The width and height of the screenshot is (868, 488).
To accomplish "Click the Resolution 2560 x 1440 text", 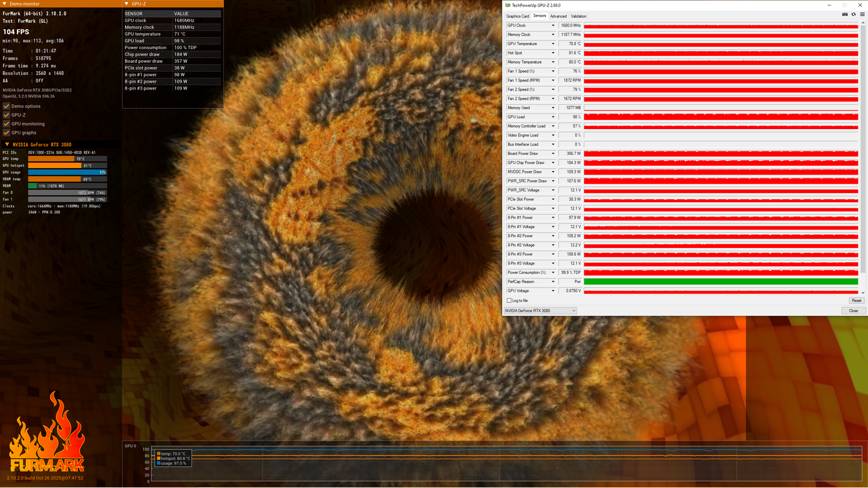I will tap(33, 73).
